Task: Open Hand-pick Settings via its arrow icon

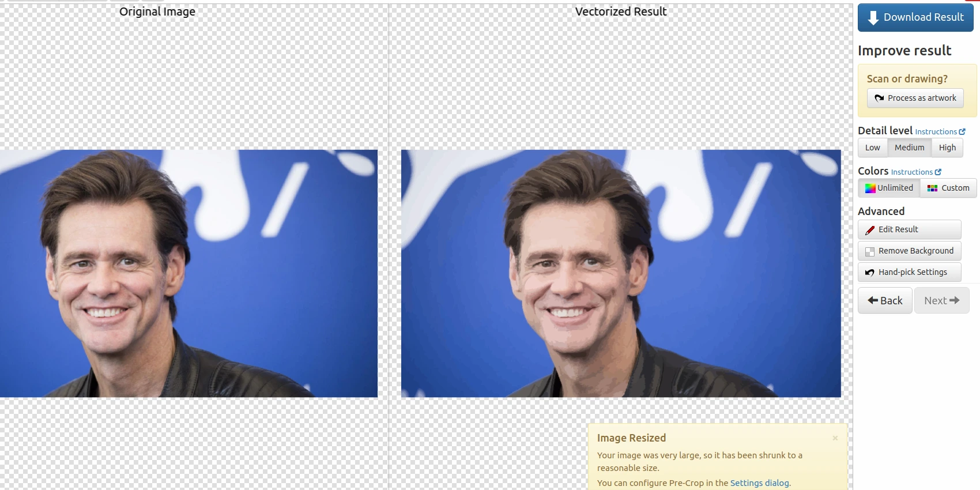Action: pos(870,273)
